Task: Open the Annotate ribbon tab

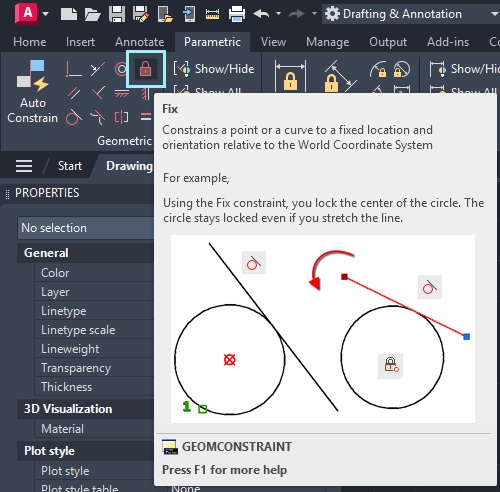Action: (140, 42)
